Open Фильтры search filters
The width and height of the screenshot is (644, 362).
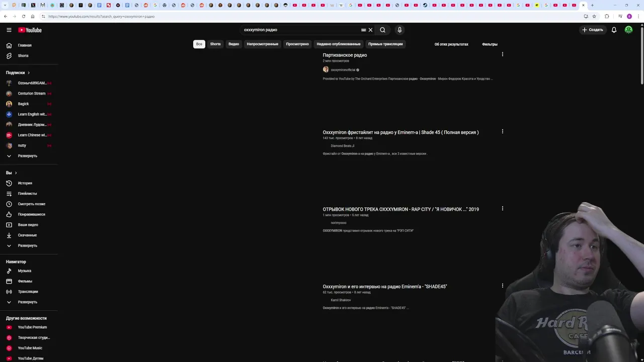490,44
